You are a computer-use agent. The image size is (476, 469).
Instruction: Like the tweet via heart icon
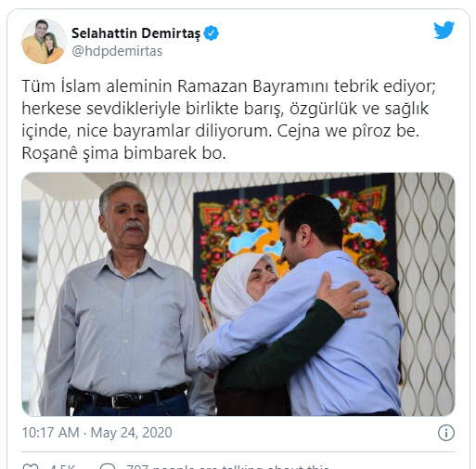(31, 466)
